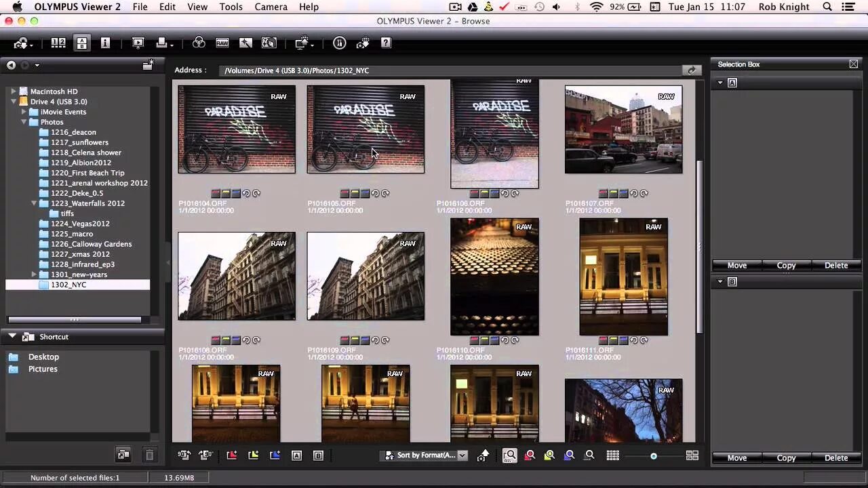
Task: Filter thumbnails by red mark
Action: (530, 455)
